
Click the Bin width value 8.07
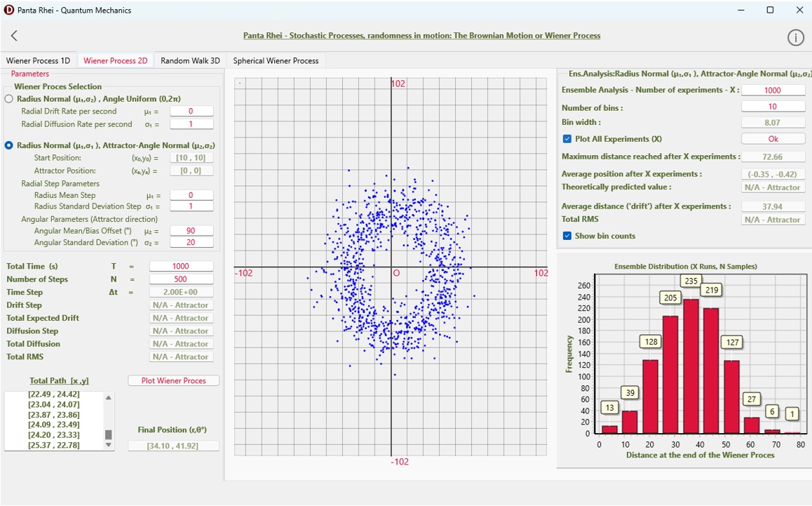point(773,123)
